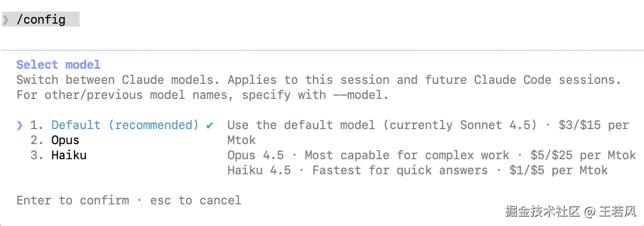Click the selection arrow beside Default option
The width and height of the screenshot is (644, 226).
coord(20,125)
